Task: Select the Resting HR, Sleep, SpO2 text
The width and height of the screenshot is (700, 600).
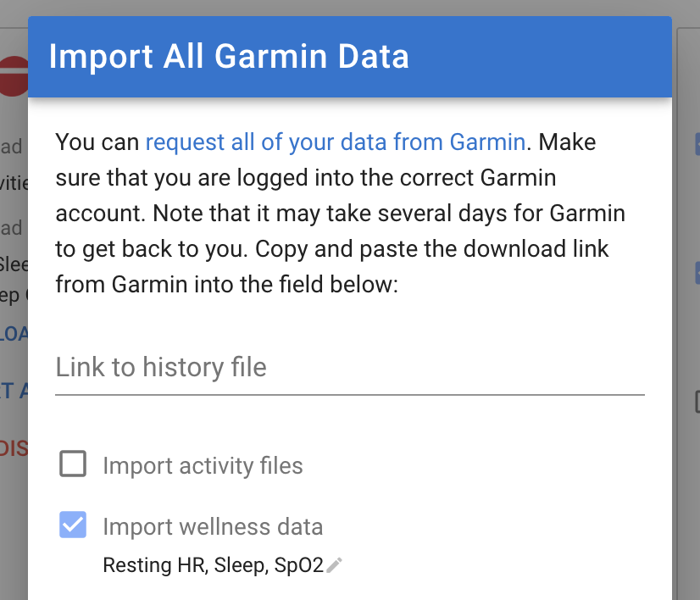Action: coord(213,565)
